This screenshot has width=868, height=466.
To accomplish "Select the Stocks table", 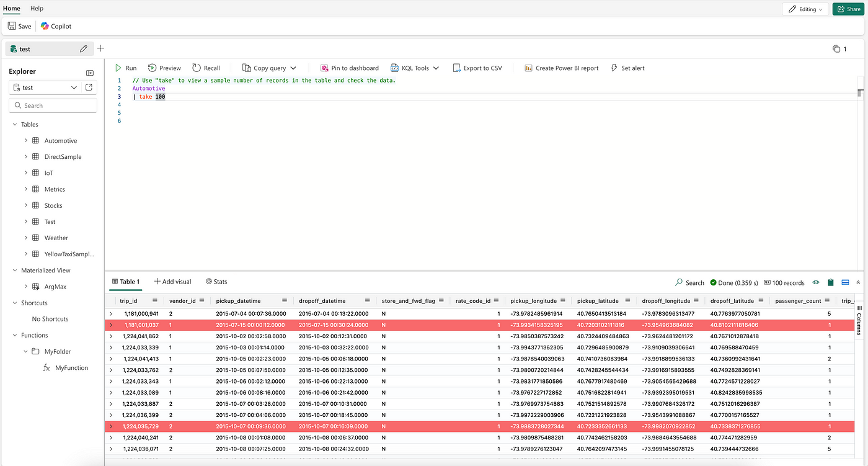I will point(53,205).
